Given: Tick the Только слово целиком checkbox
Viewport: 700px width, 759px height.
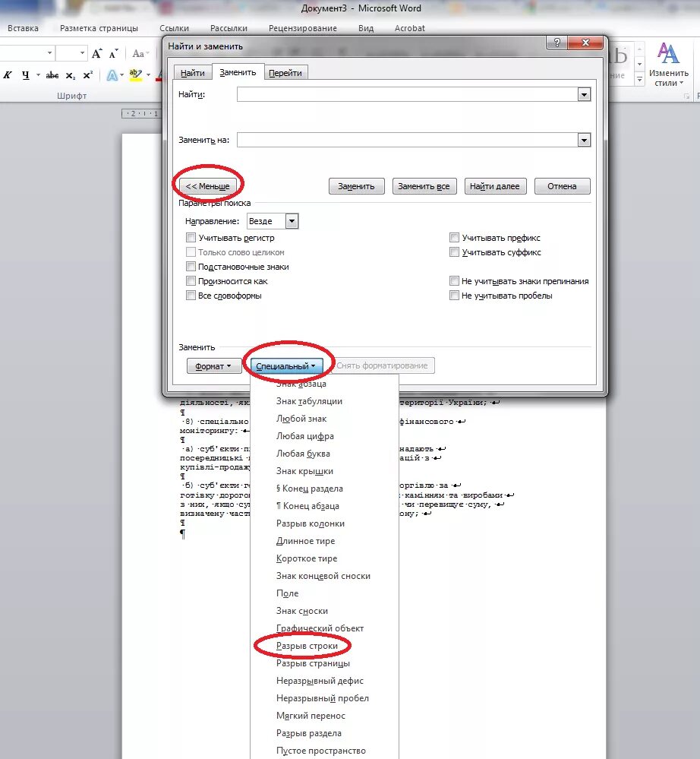Looking at the screenshot, I should point(191,252).
